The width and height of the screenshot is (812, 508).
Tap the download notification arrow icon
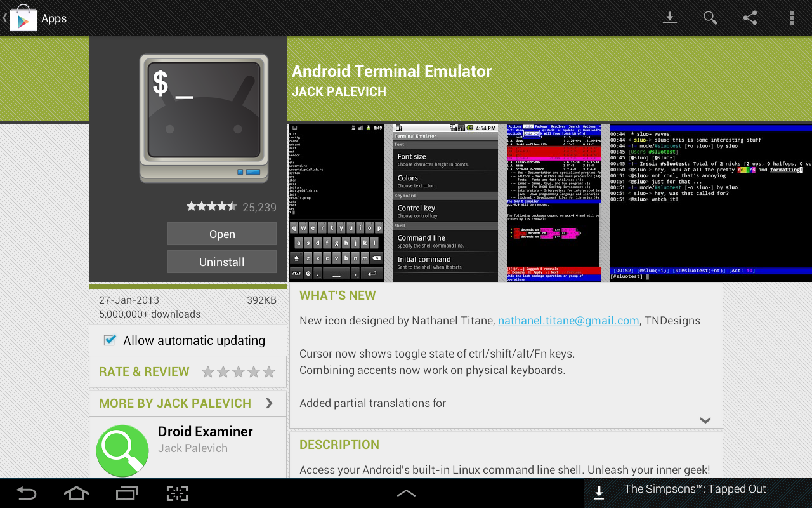tap(599, 493)
